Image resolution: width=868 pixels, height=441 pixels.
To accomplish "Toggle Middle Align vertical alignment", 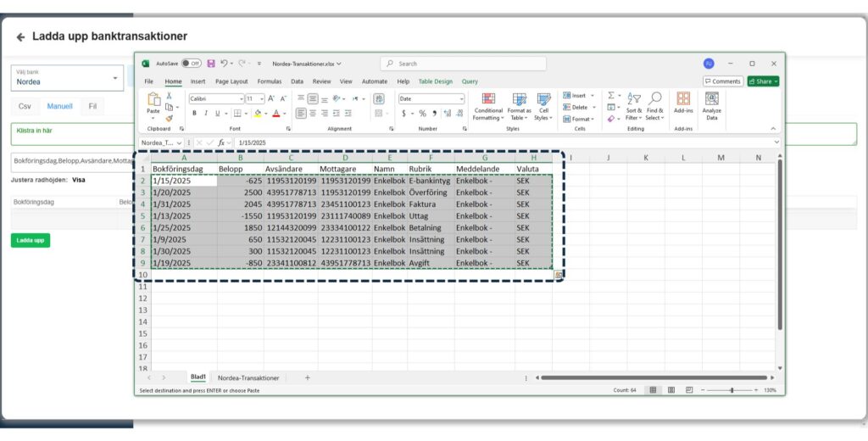I will coord(313,98).
